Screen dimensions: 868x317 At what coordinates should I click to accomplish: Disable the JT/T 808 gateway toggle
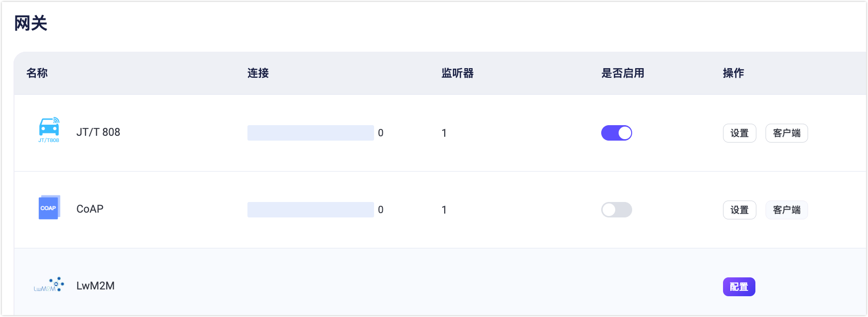tap(616, 133)
